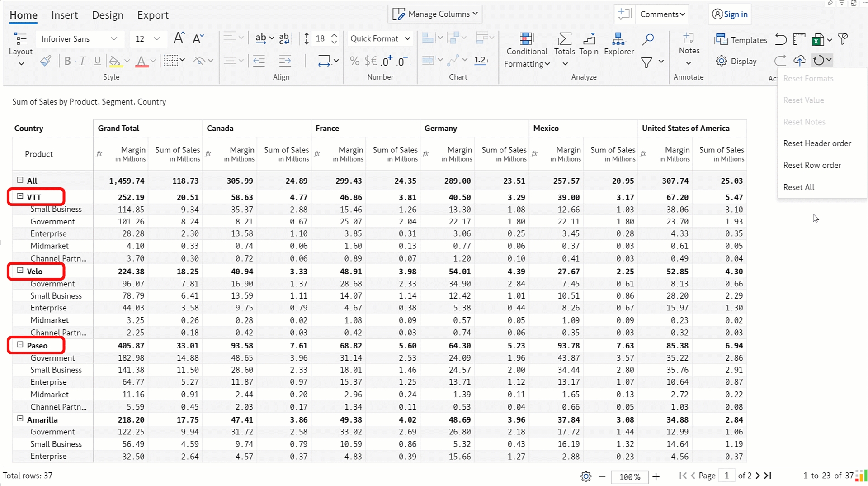Toggle italic text formatting
This screenshot has height=486, width=868.
82,61
